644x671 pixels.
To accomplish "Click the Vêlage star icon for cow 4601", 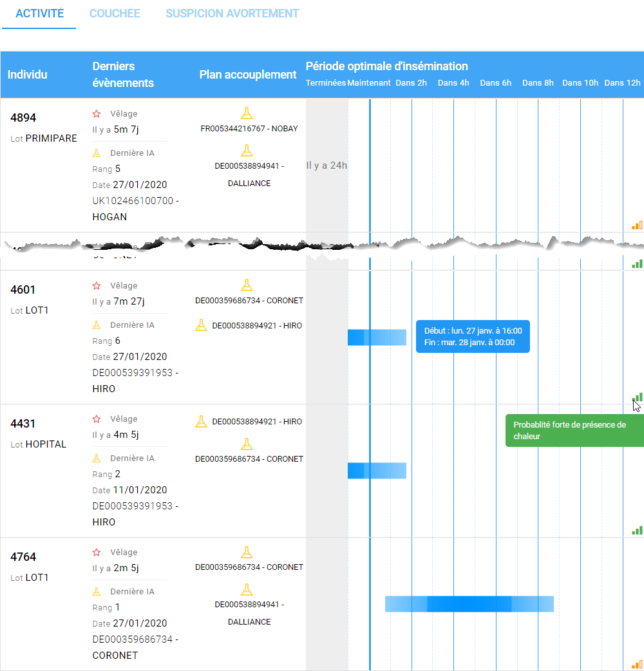I will tap(97, 286).
